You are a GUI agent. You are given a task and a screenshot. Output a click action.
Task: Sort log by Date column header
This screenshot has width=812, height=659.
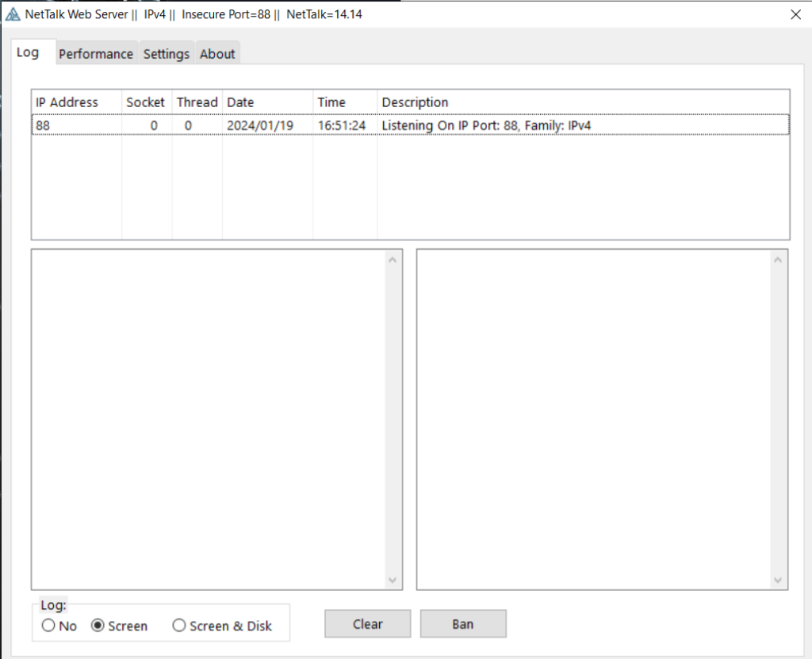tap(241, 102)
